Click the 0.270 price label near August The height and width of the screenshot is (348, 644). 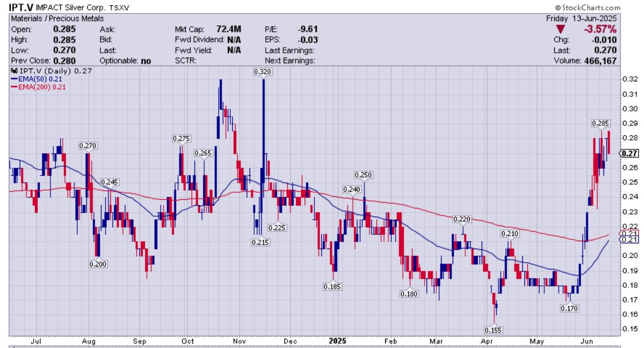88,146
